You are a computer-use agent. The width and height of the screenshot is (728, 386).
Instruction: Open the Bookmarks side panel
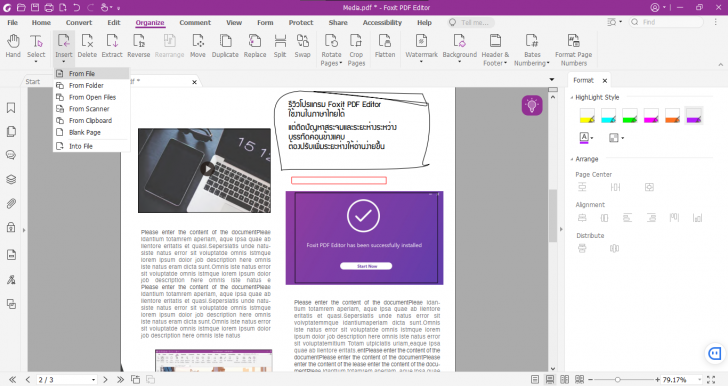pyautogui.click(x=11, y=108)
